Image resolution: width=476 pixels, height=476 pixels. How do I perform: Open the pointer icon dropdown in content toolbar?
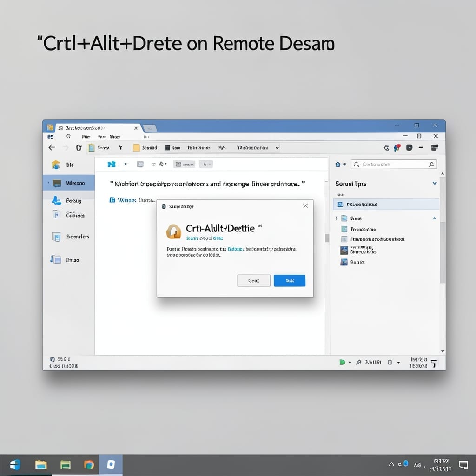click(163, 164)
